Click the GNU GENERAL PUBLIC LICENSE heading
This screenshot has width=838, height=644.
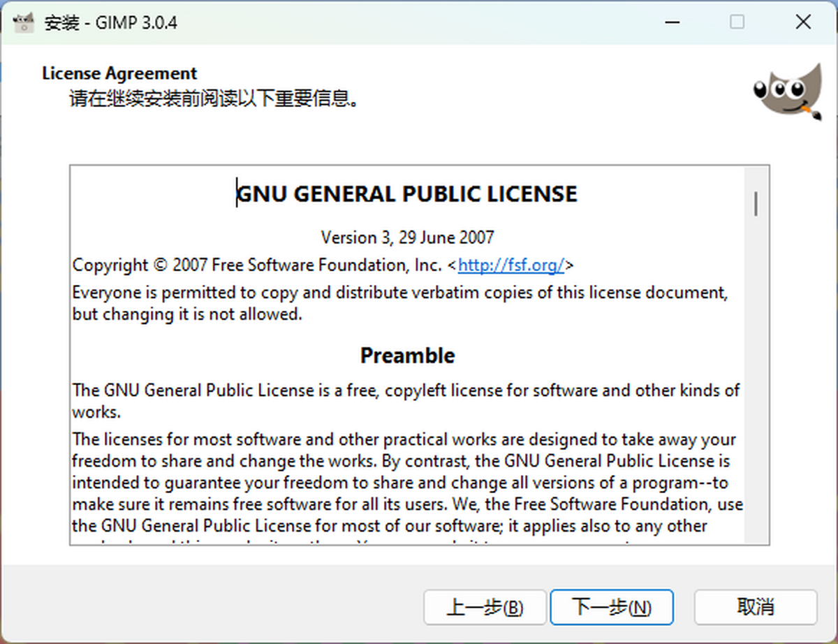[x=407, y=193]
